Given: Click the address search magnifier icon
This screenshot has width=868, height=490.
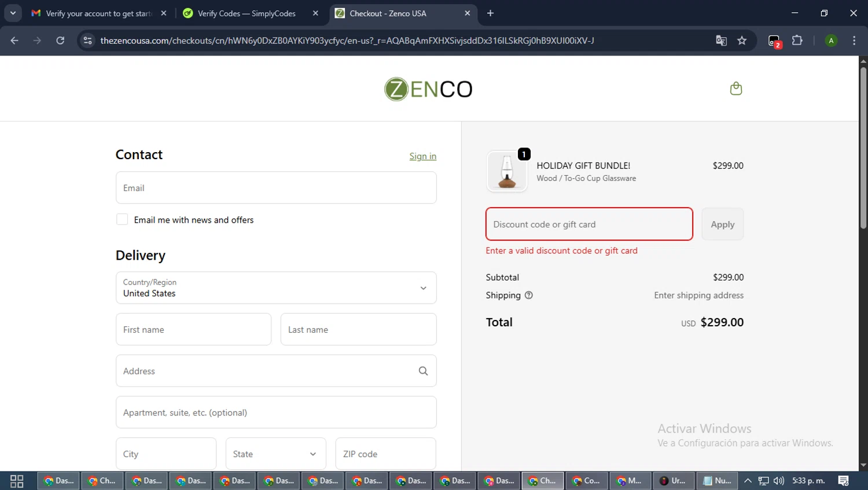Looking at the screenshot, I should click(x=423, y=371).
